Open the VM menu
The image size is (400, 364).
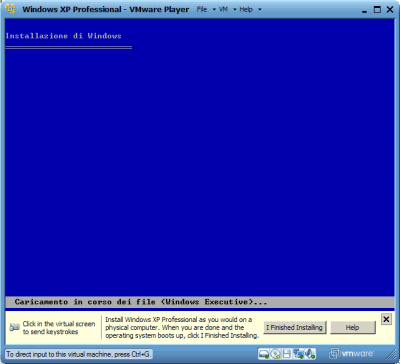(x=223, y=9)
